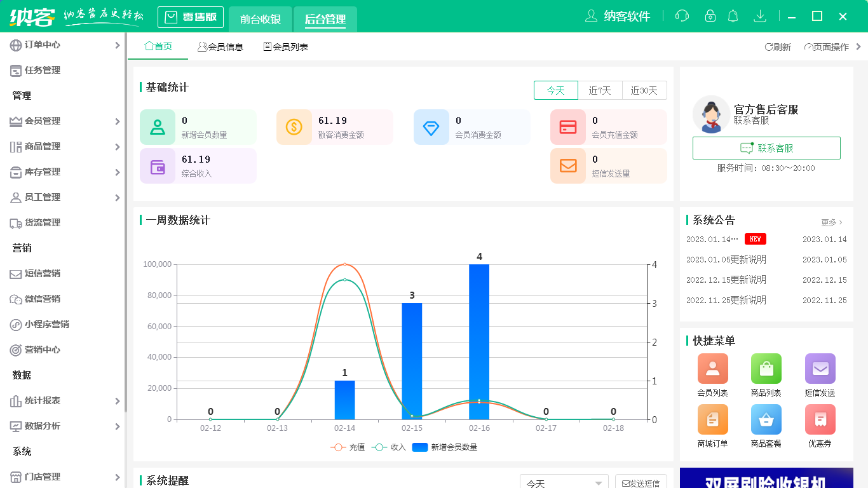打开快捷菜单的短信发送图标
The height and width of the screenshot is (488, 868).
(x=820, y=369)
